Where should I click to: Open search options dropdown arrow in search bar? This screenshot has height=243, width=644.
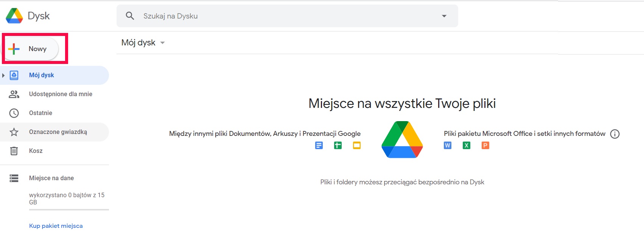pos(444,16)
